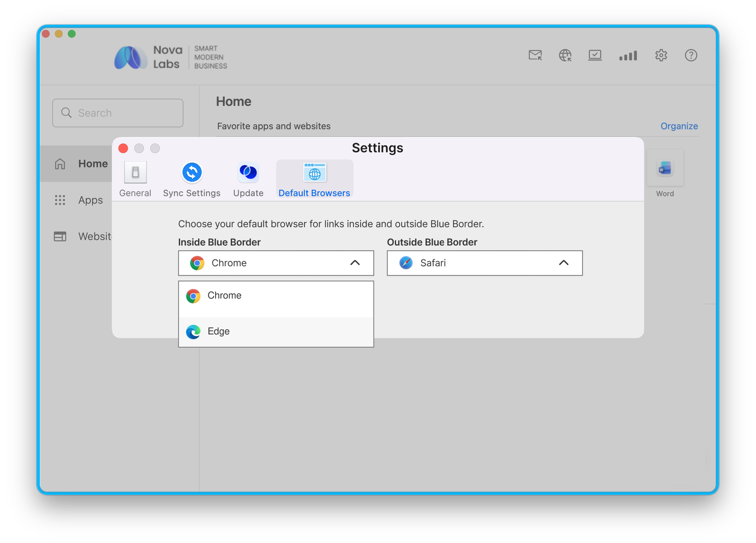The height and width of the screenshot is (543, 756).
Task: Click the 'Choose your default browser' description text
Action: [331, 224]
